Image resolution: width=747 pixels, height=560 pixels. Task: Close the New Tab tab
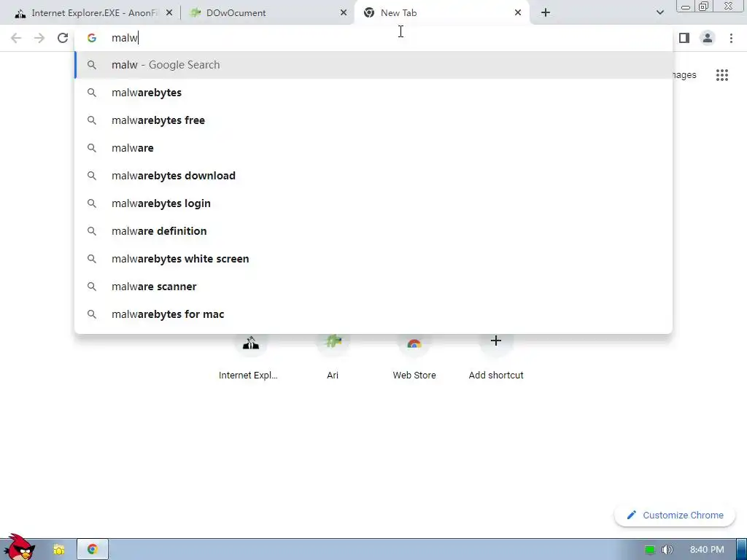click(x=518, y=13)
